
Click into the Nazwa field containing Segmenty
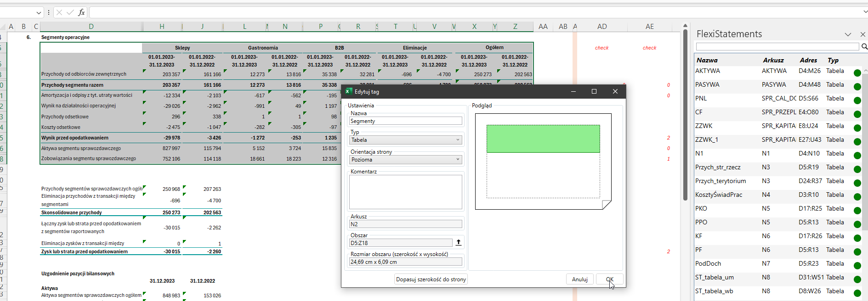pyautogui.click(x=405, y=121)
